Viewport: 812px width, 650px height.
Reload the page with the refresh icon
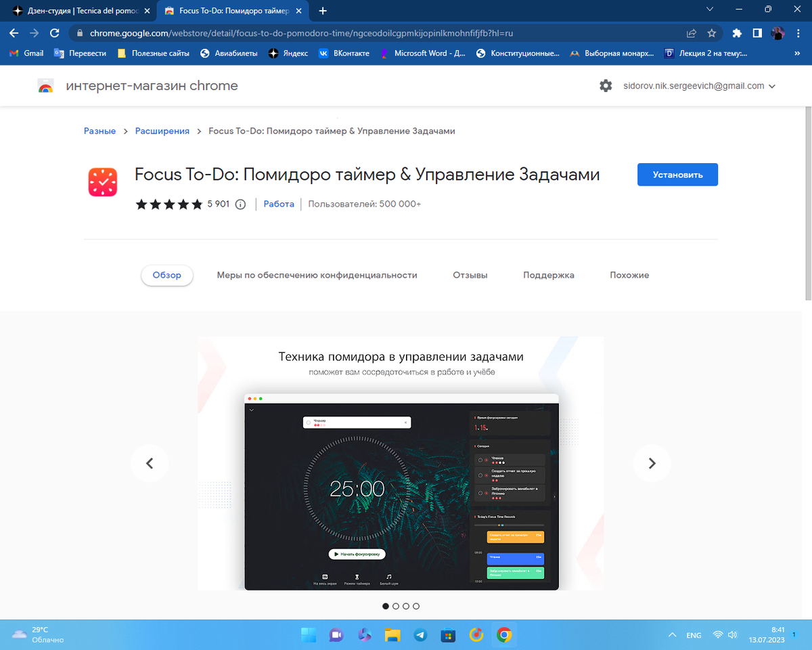[x=55, y=32]
